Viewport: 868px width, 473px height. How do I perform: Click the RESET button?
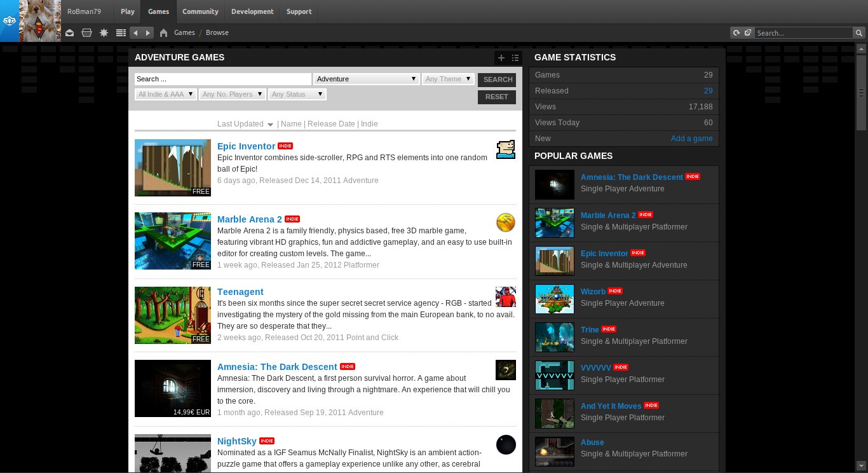[497, 97]
